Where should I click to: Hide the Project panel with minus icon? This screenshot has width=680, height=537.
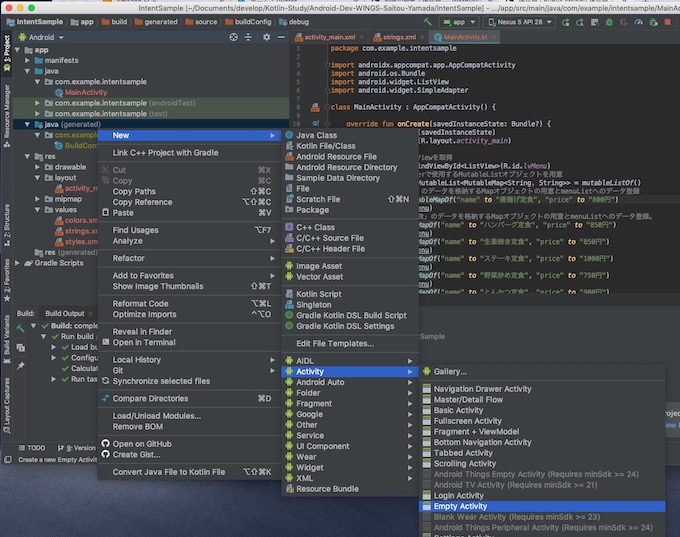click(x=281, y=37)
